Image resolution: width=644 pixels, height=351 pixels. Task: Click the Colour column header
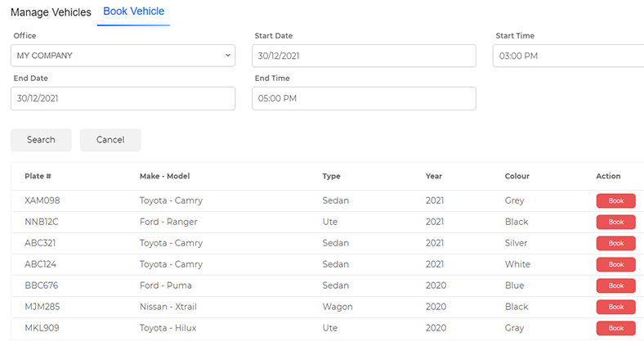517,176
